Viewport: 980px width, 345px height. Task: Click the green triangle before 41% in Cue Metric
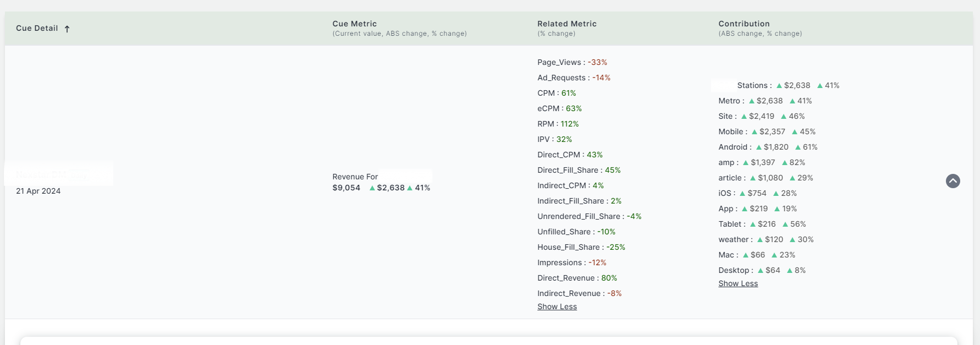pos(410,188)
